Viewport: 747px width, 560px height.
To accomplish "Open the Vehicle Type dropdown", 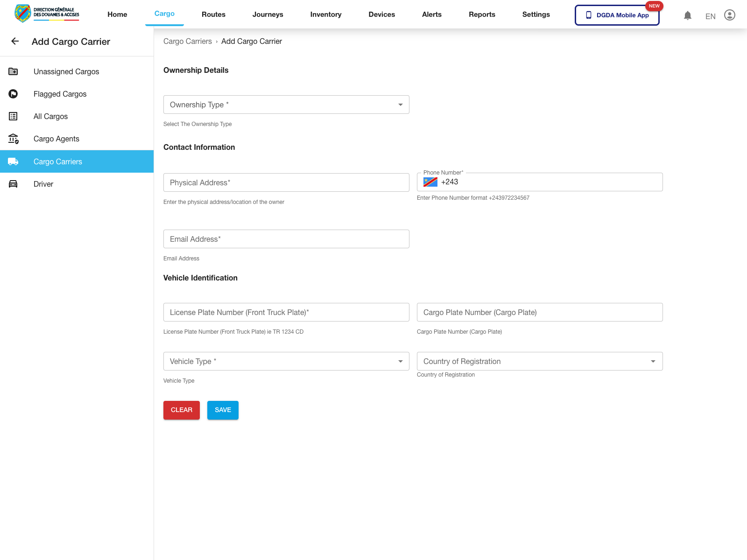I will click(286, 361).
